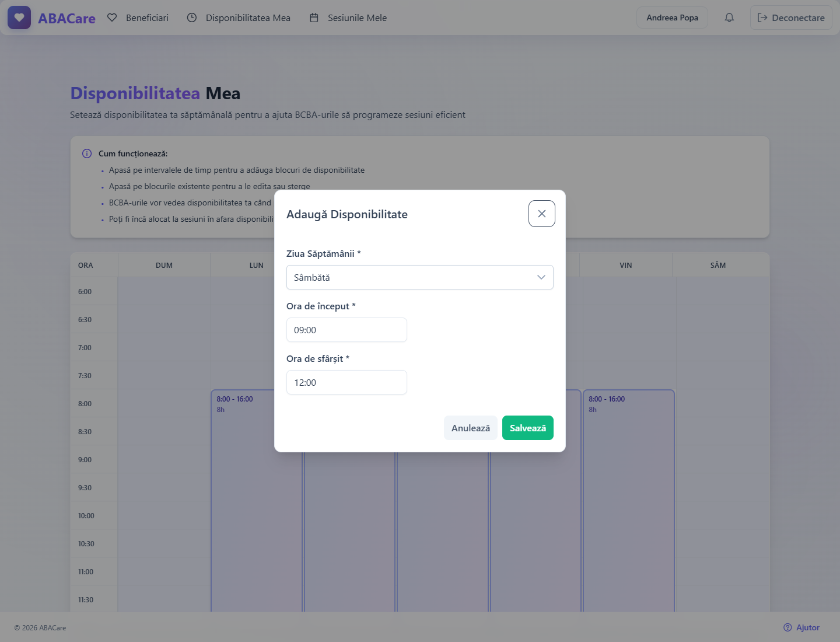
Task: Click the Andreea Popa profile button
Action: [x=672, y=18]
